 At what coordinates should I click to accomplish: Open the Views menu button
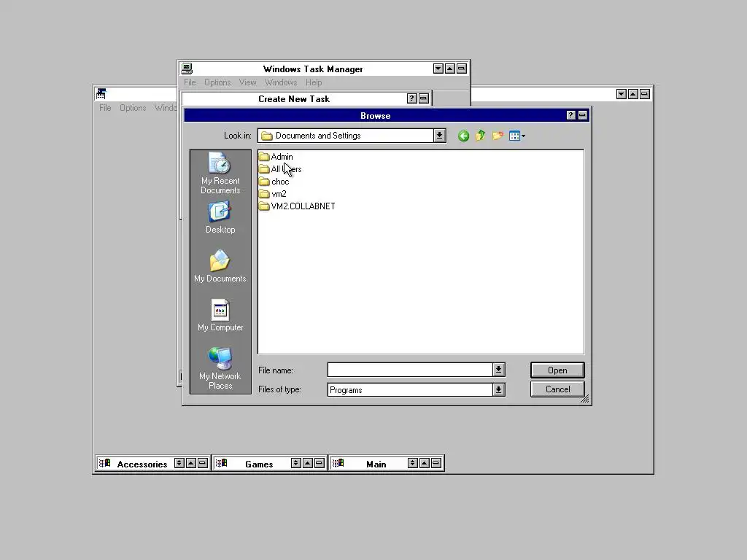click(517, 136)
